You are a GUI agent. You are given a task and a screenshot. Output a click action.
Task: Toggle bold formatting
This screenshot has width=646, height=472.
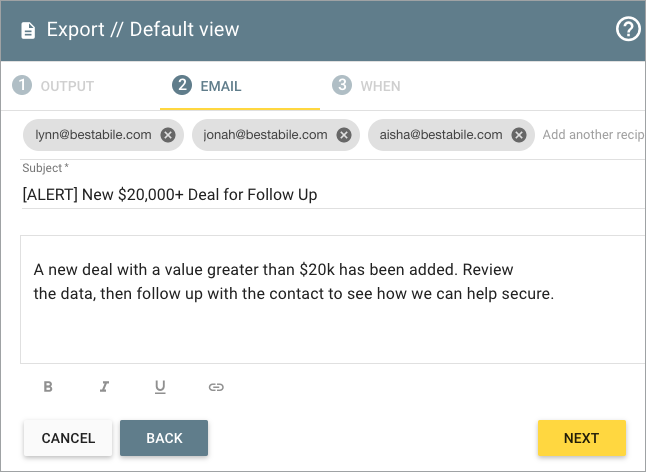[x=48, y=387]
